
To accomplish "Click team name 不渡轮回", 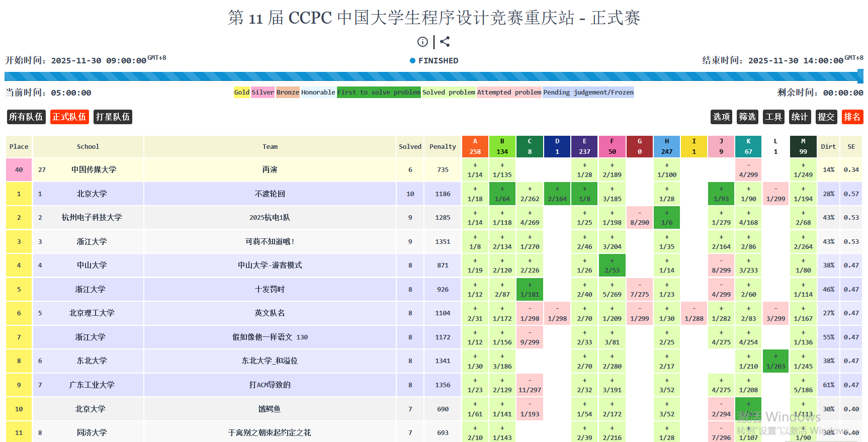I will click(x=270, y=194).
